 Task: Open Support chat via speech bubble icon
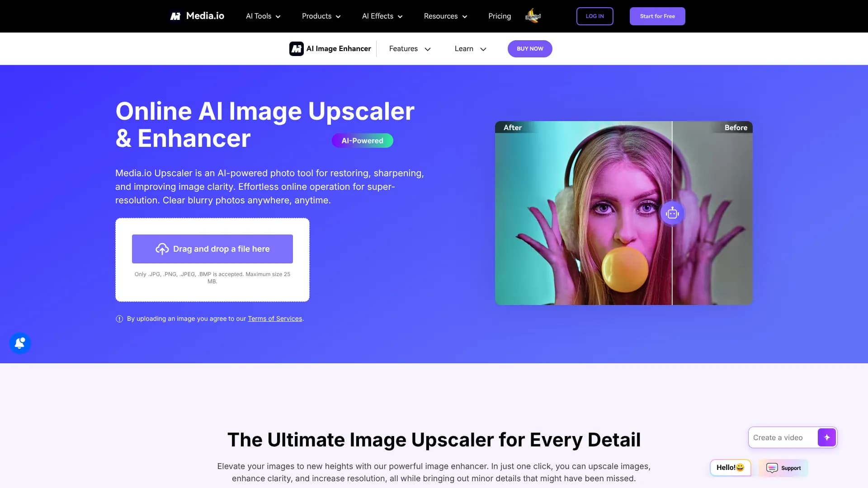(772, 468)
